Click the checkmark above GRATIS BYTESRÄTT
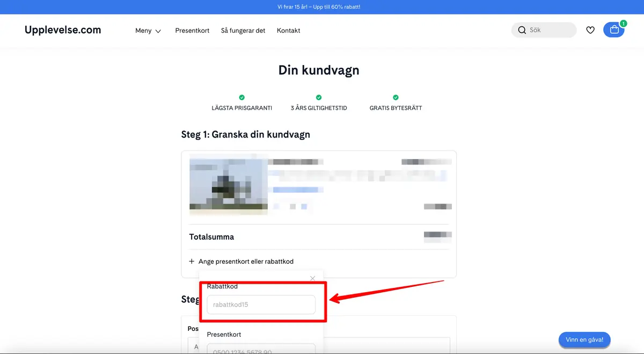 point(395,98)
